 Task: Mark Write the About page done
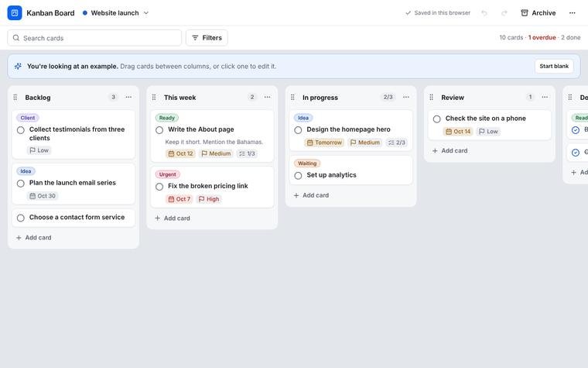[159, 130]
